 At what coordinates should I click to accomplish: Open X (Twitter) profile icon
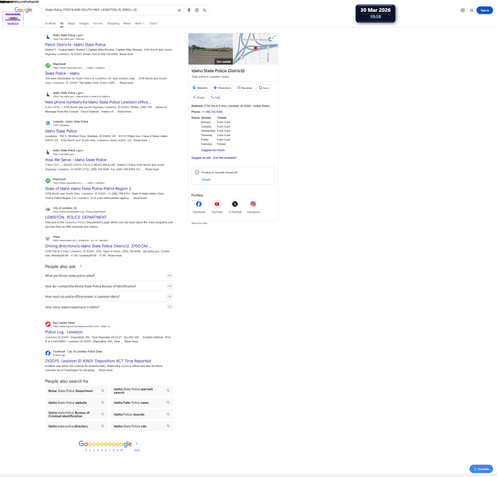point(235,204)
